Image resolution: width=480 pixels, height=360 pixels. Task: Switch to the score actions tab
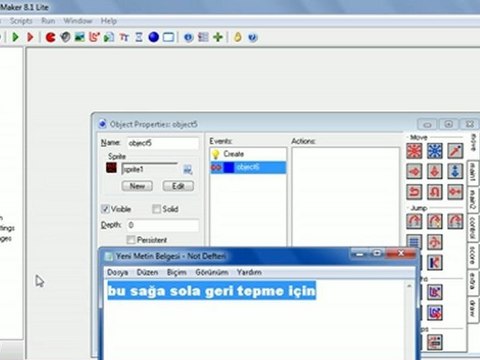click(473, 256)
